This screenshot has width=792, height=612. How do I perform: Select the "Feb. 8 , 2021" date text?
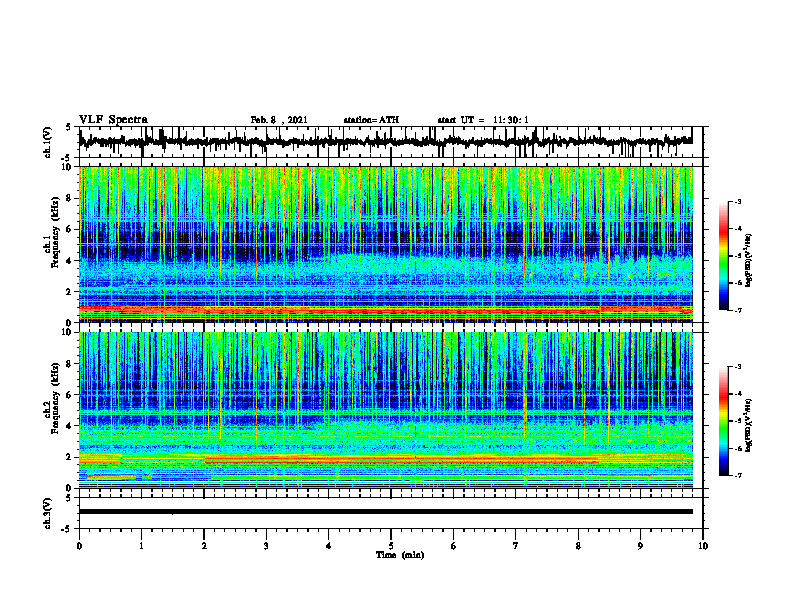click(279, 120)
